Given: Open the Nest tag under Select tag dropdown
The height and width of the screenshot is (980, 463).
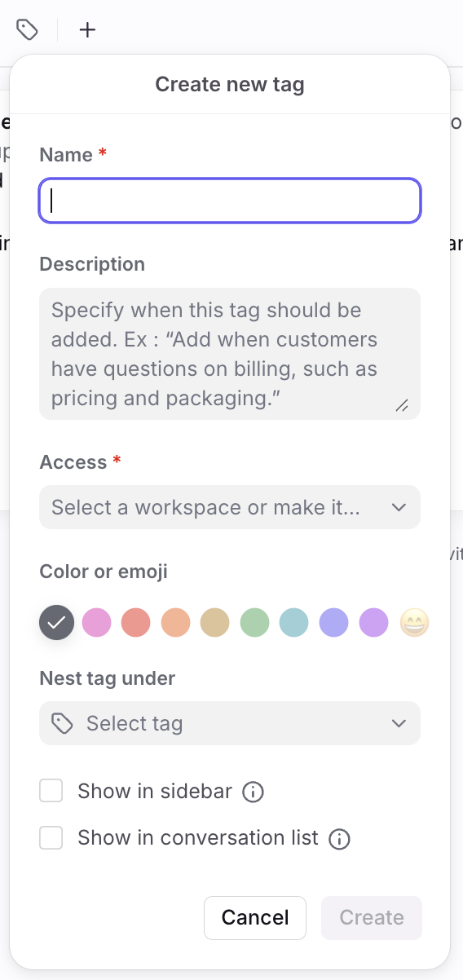Looking at the screenshot, I should pyautogui.click(x=230, y=723).
